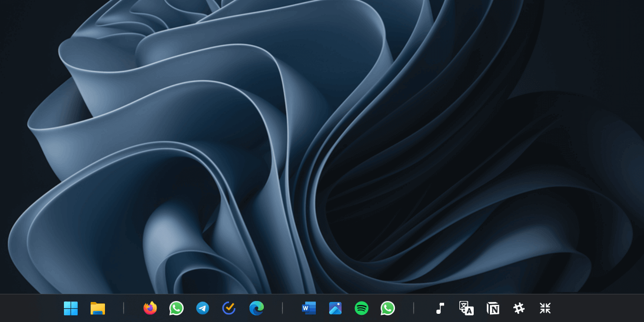Launch Spotify
644x322 pixels.
pos(361,308)
